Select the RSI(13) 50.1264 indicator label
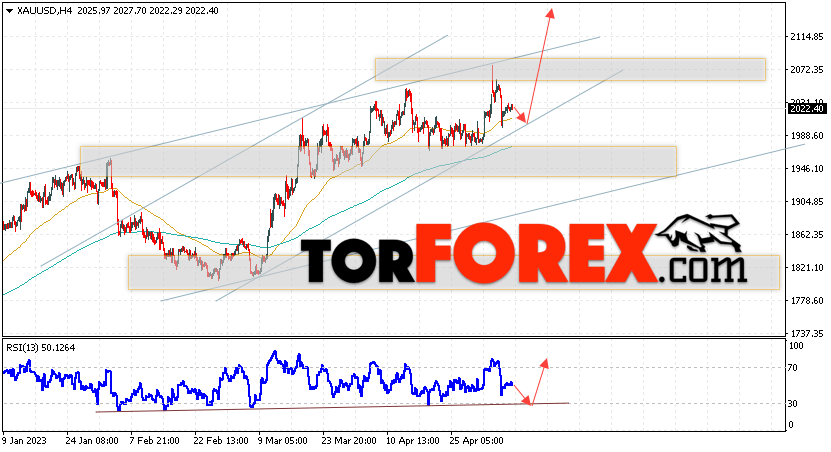 (41, 348)
